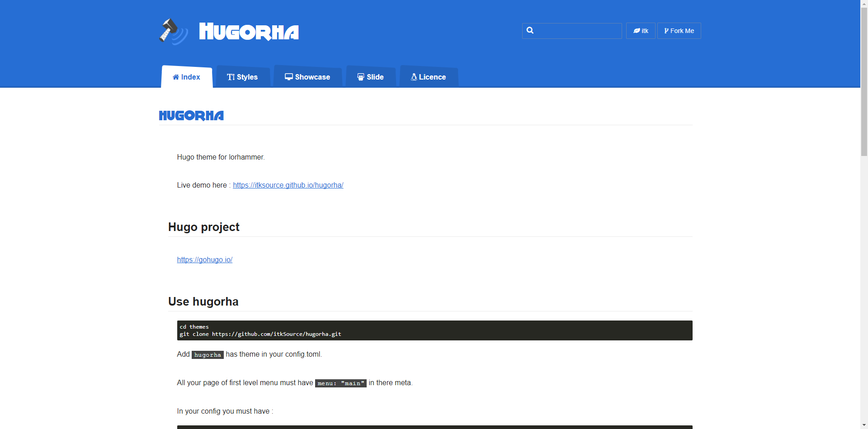Screen dimensions: 868x429
Task: Open the gohugo.io link
Action: [204, 259]
